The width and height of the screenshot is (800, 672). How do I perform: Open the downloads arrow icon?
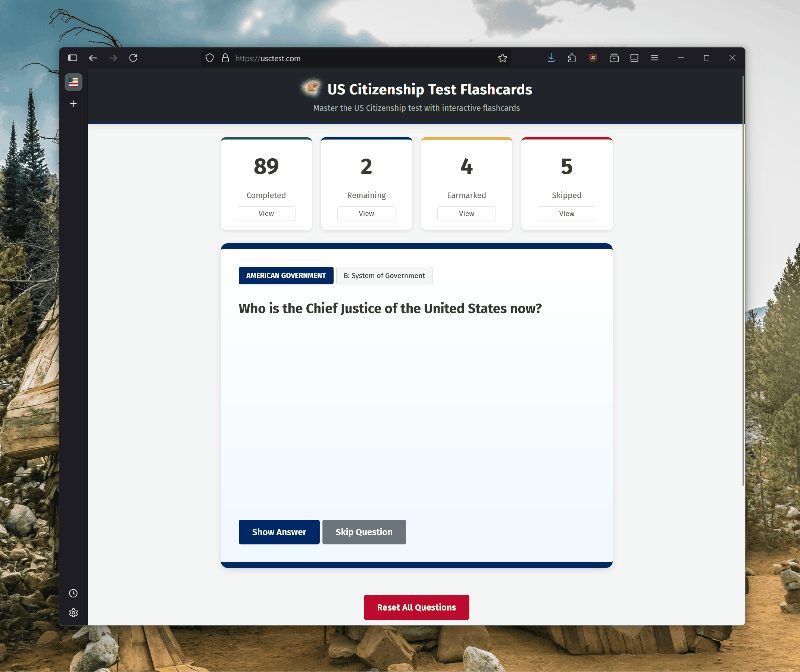551,58
